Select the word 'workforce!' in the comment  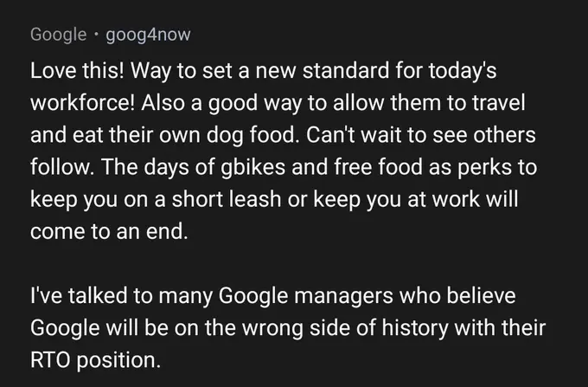point(82,103)
